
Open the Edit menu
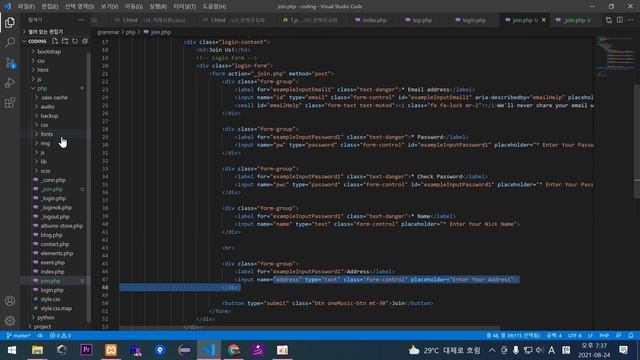(x=50, y=7)
